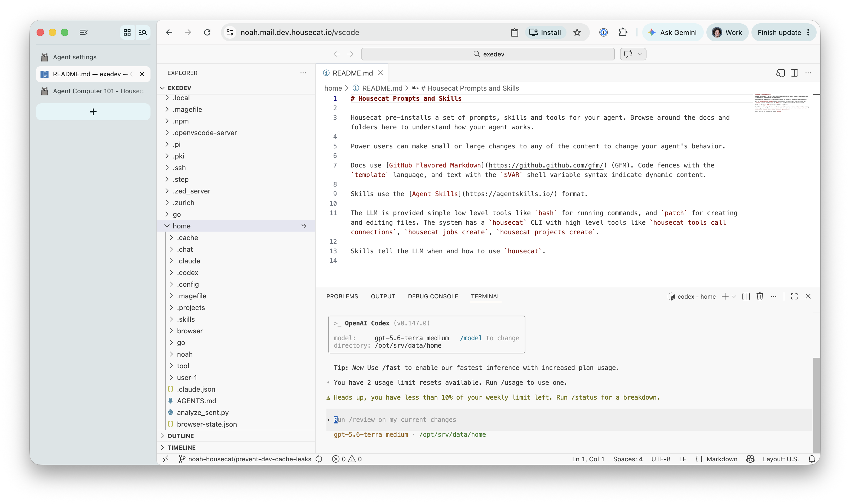
Task: Synchronize changes icon next to branch name
Action: [318, 459]
